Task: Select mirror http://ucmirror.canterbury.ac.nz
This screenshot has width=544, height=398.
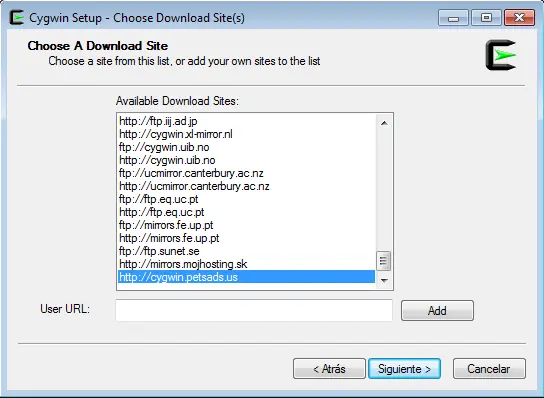Action: 246,186
